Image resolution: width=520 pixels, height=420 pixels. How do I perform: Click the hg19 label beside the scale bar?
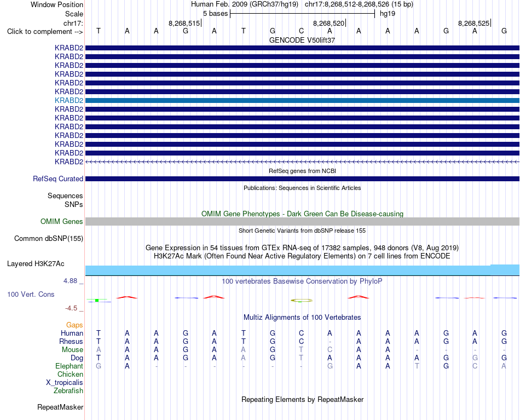point(388,14)
